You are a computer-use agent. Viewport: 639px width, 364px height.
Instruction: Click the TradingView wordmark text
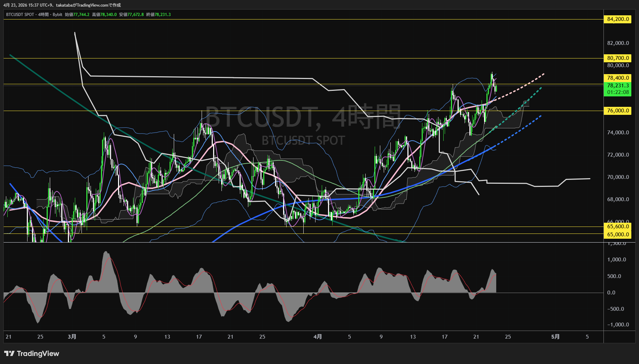pos(38,354)
